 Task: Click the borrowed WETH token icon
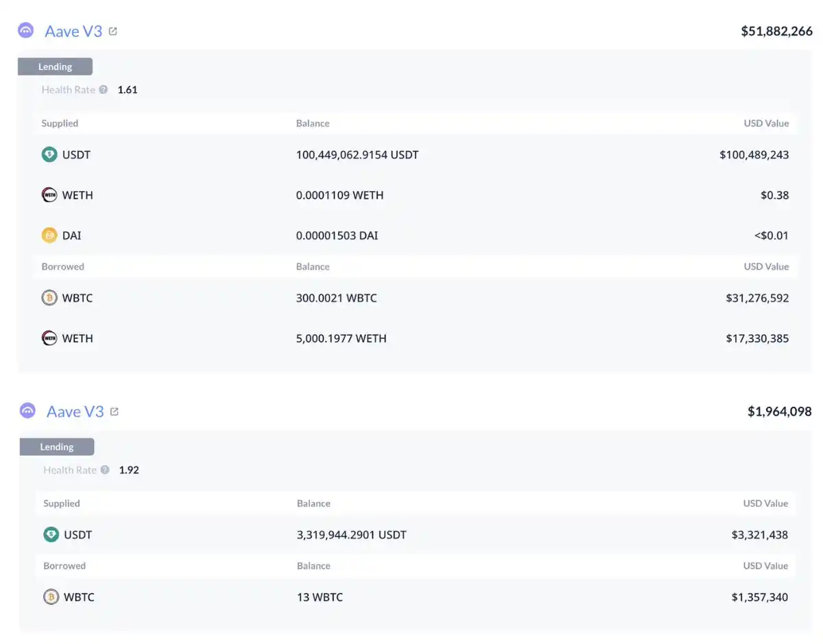coord(49,338)
